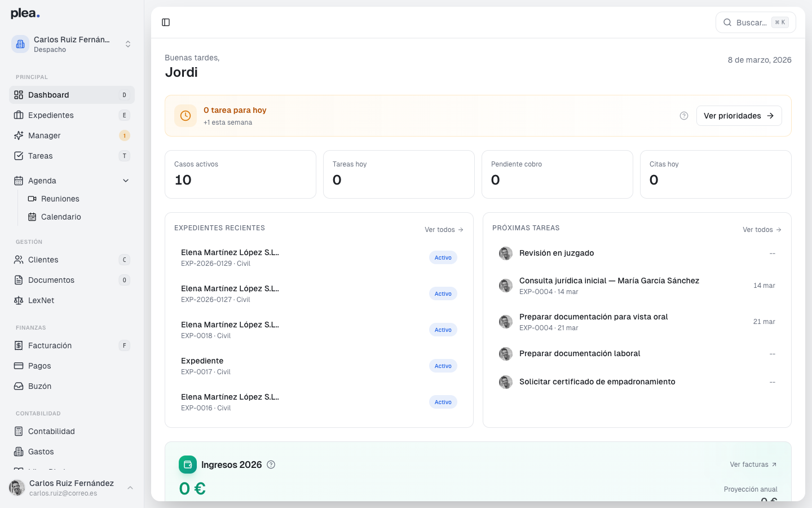The height and width of the screenshot is (508, 812).
Task: Click the Expedientes briefcase icon
Action: 19,115
